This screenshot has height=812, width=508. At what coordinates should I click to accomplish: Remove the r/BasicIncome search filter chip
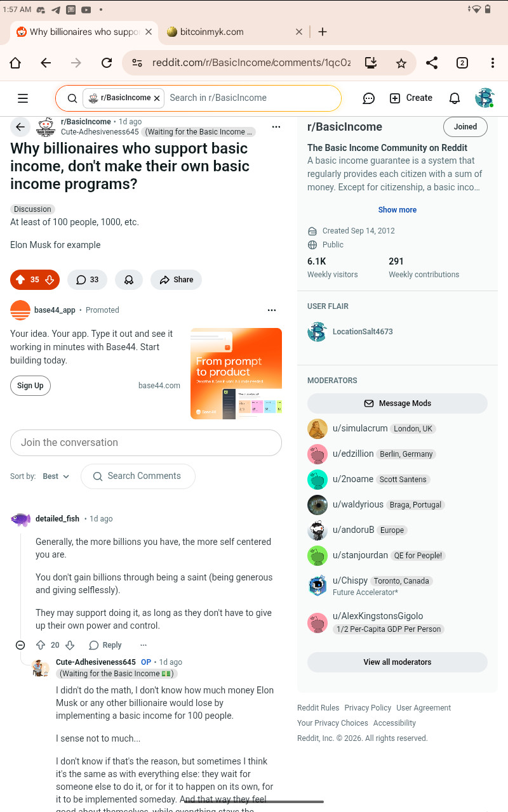pos(157,98)
